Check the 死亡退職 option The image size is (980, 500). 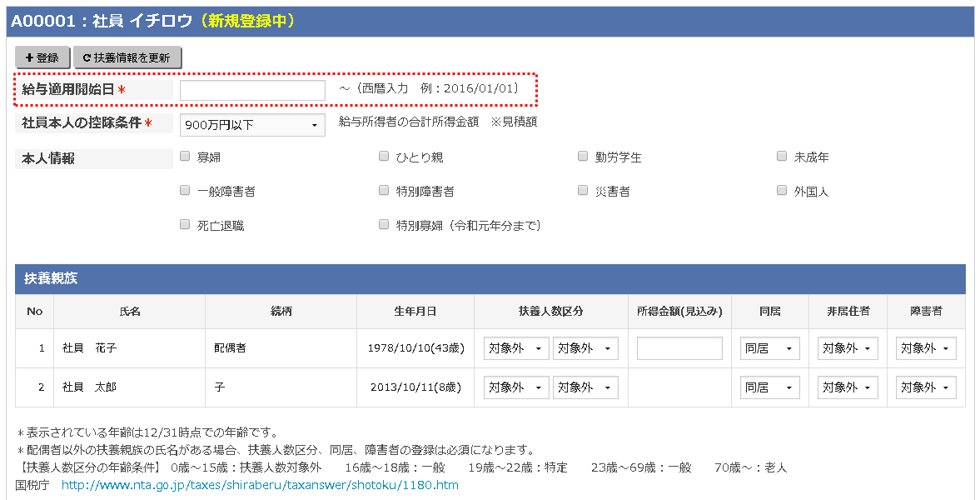click(184, 223)
